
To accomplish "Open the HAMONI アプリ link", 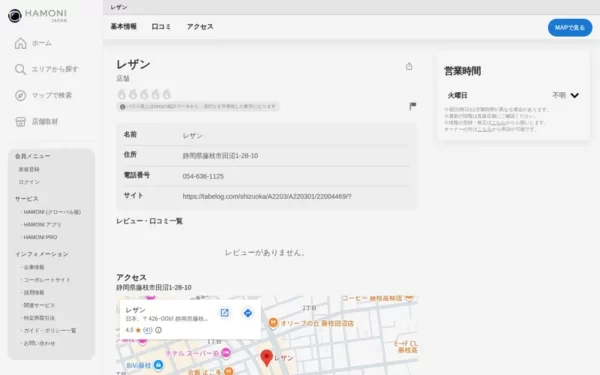I will coord(42,225).
